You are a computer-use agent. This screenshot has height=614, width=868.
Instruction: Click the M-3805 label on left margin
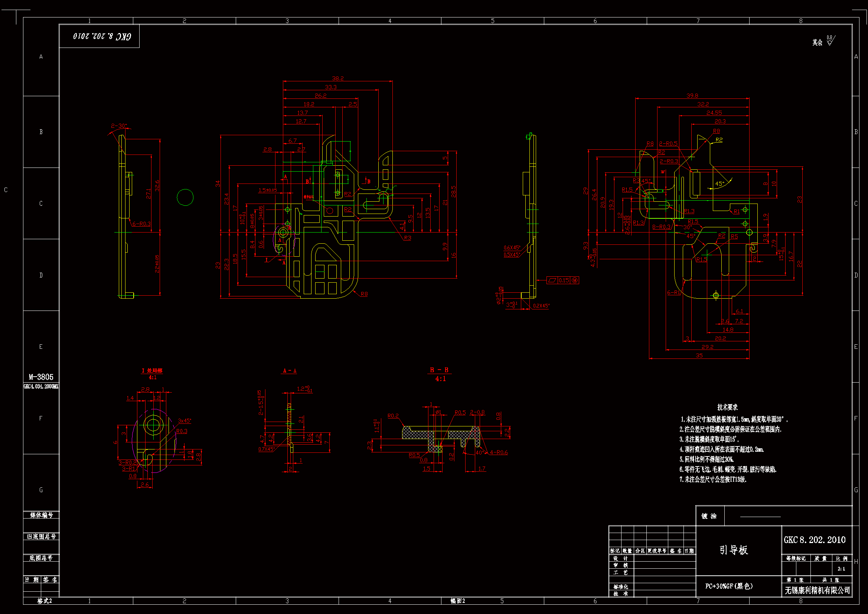click(x=41, y=377)
